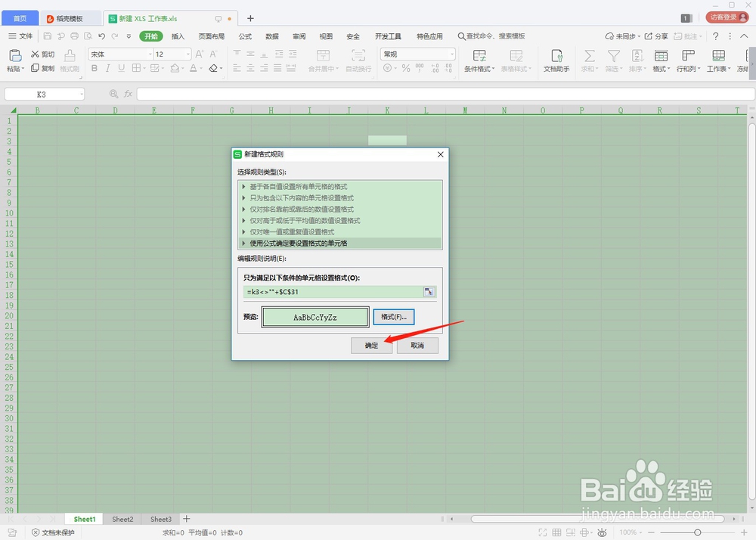Click the zoom slider handle in status bar
The width and height of the screenshot is (756, 540).
[x=697, y=532]
